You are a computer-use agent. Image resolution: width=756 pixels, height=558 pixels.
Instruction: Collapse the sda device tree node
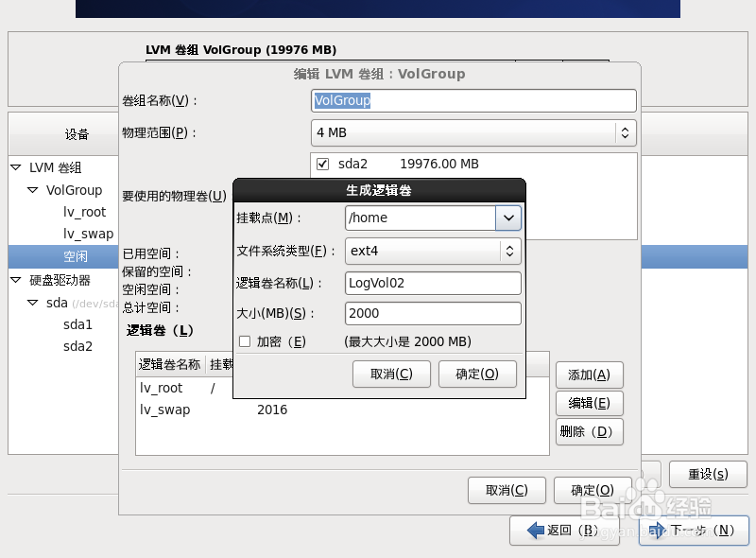click(x=31, y=302)
